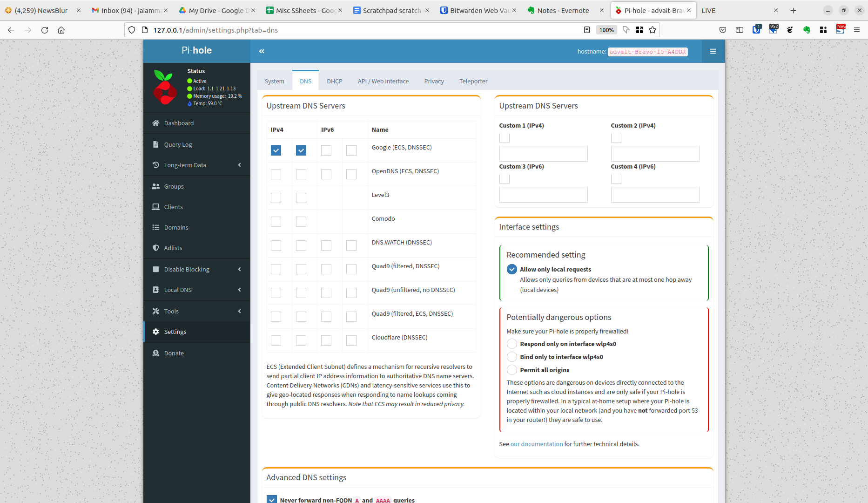Screen dimensions: 868x503
Task: Open Groups management
Action: [173, 186]
